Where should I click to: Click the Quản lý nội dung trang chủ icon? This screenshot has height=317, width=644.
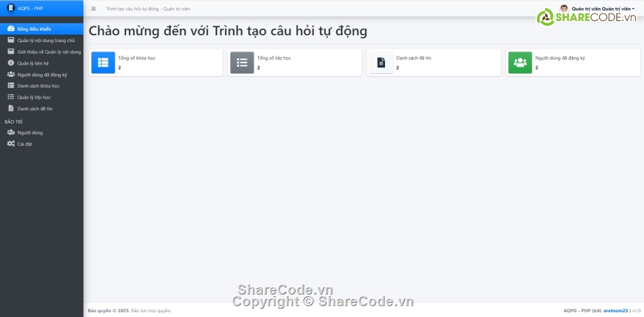pyautogui.click(x=11, y=40)
